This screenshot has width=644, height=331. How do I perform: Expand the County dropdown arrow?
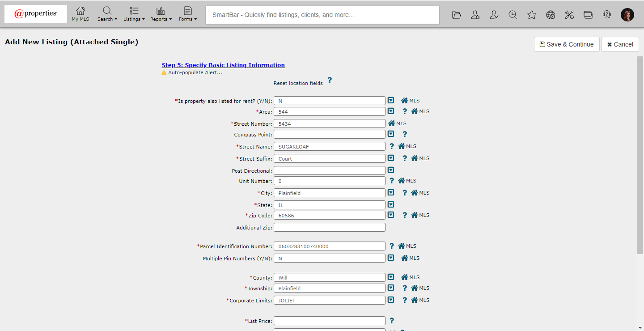click(x=391, y=277)
